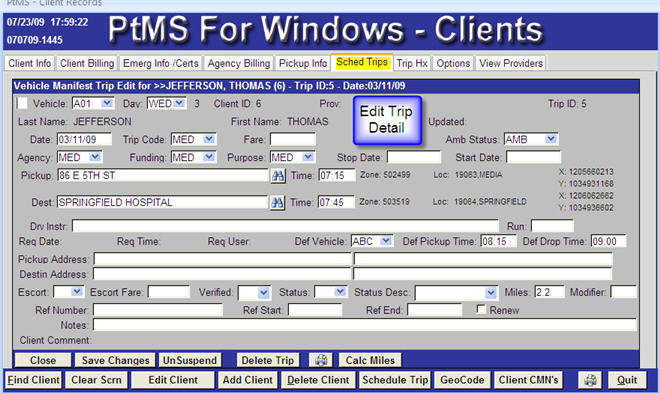The image size is (660, 393).
Task: Click the Miles field showing 2.2
Action: (549, 292)
